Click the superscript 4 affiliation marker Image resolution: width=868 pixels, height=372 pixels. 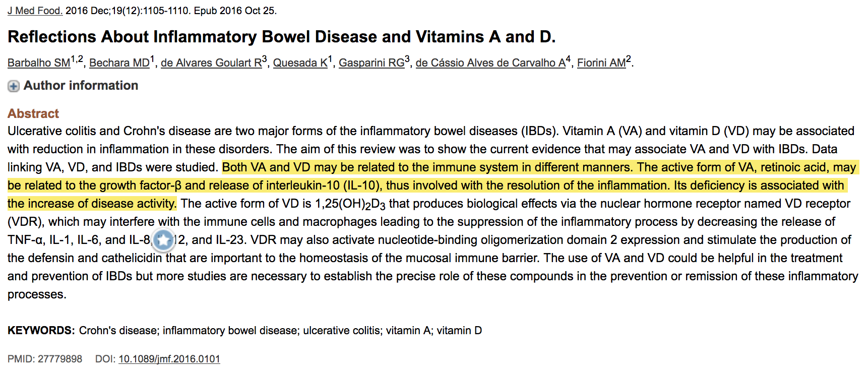click(x=568, y=59)
